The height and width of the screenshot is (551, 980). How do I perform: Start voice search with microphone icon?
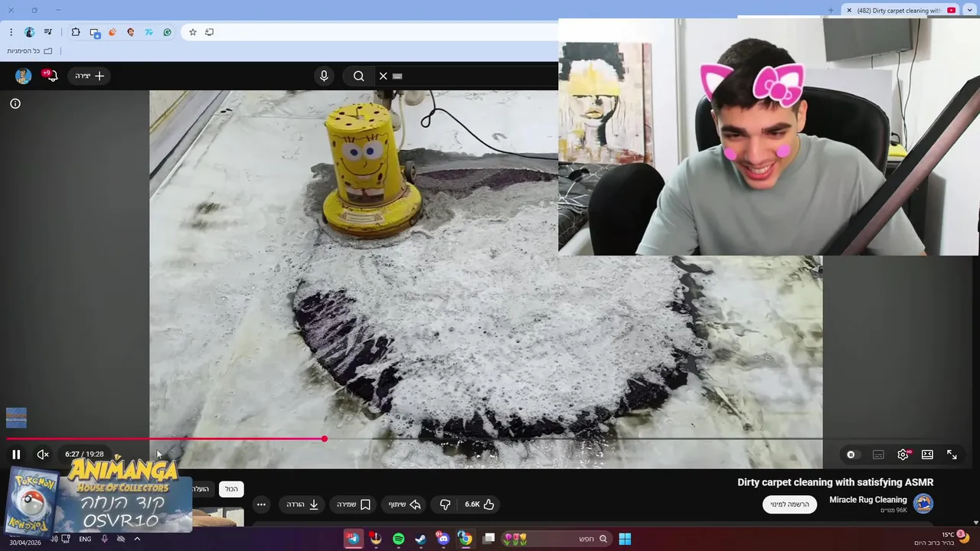click(324, 76)
